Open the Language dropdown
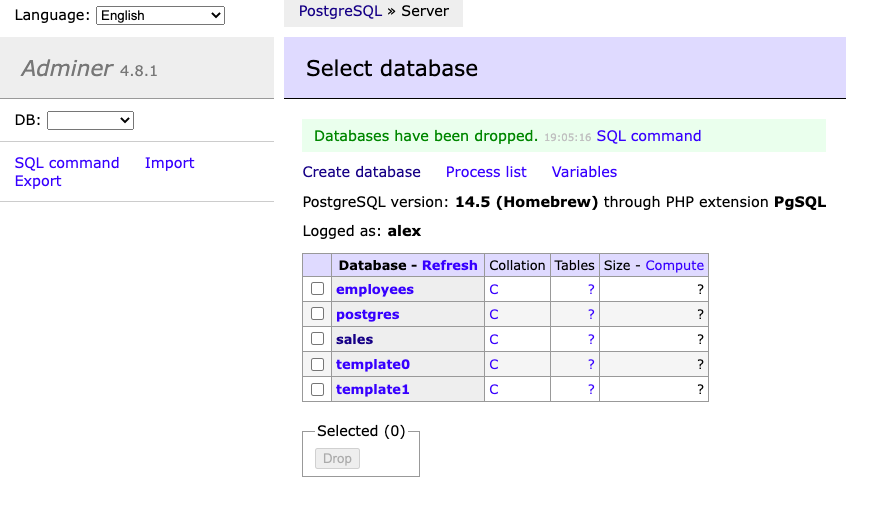The image size is (886, 507). [160, 15]
